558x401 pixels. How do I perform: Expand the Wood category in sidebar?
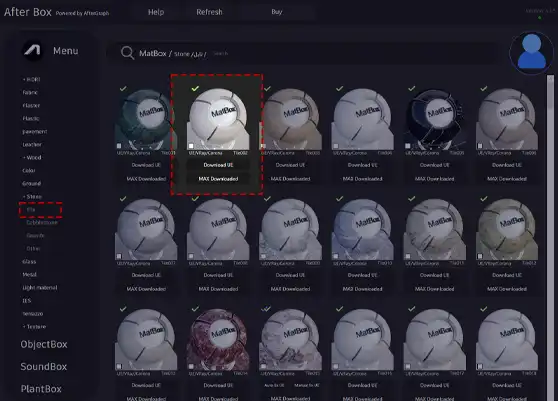click(x=32, y=157)
